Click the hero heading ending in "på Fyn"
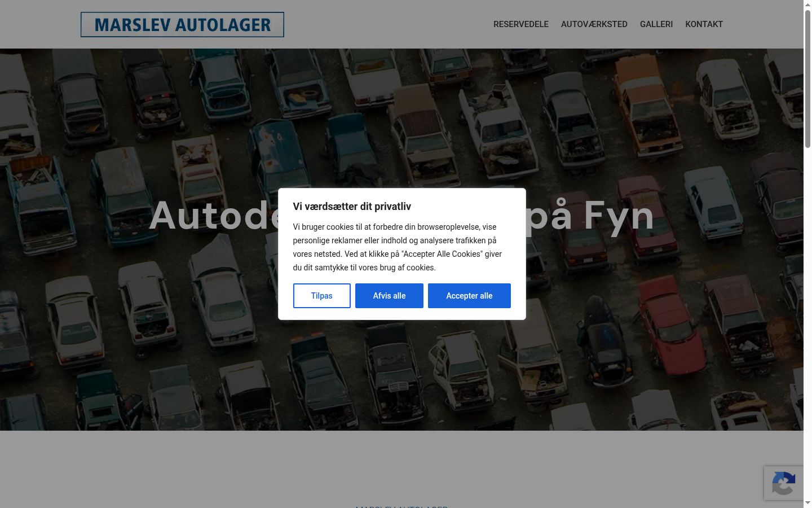This screenshot has width=812, height=508. coord(401,216)
